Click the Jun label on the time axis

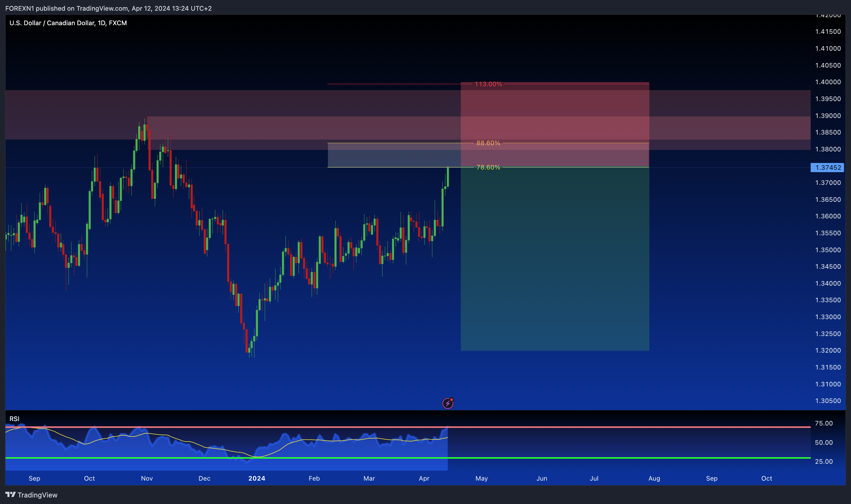tap(542, 478)
